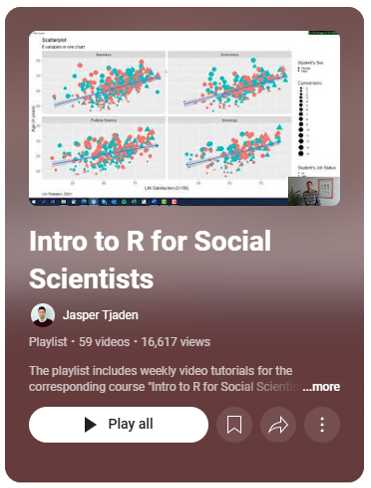Save playlist with the bookmark icon

(x=234, y=425)
